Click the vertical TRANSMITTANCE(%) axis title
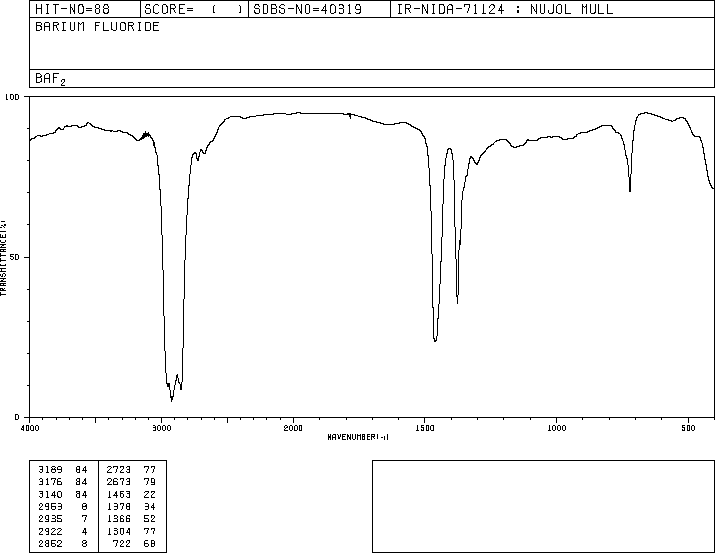This screenshot has height=553, width=715. coord(3,258)
